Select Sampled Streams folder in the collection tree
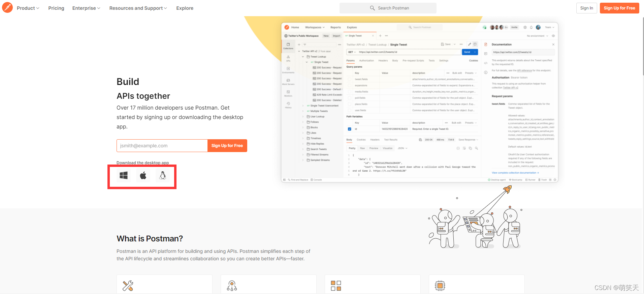644x294 pixels. tap(318, 160)
